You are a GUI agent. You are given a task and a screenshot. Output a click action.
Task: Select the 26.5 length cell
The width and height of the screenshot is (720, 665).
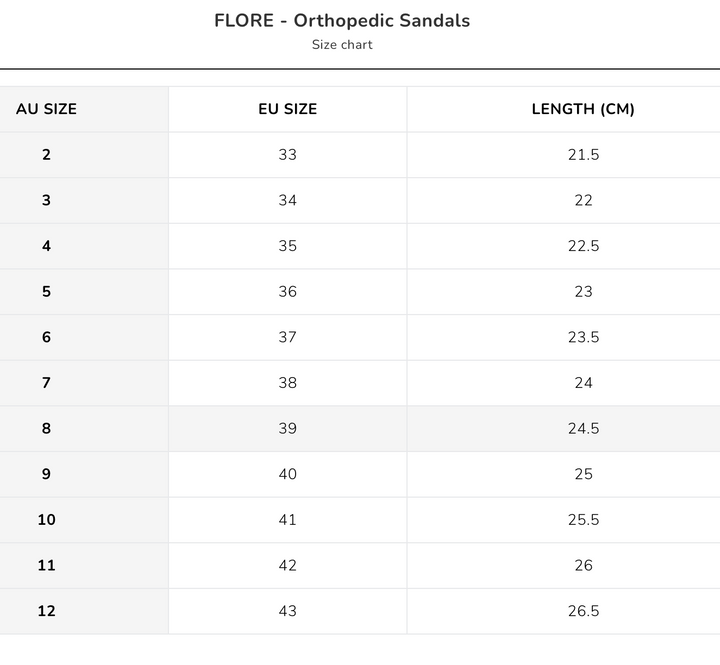point(583,611)
